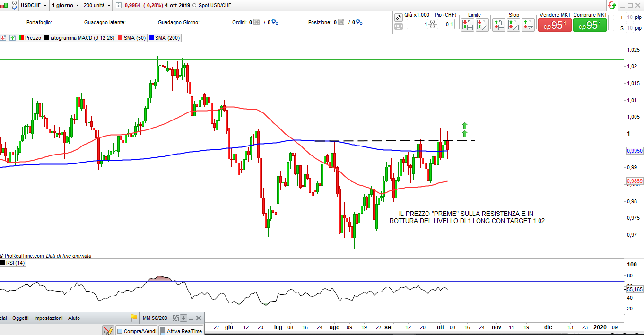Click the red Vendere MKT button

pos(555,26)
